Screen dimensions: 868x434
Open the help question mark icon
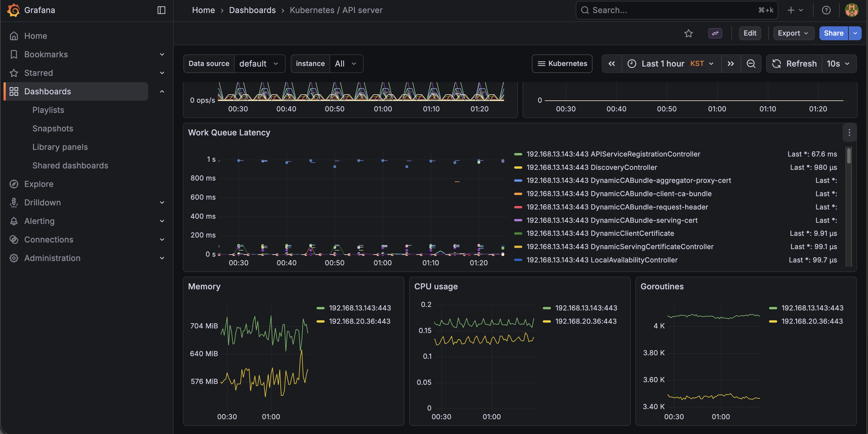(826, 10)
